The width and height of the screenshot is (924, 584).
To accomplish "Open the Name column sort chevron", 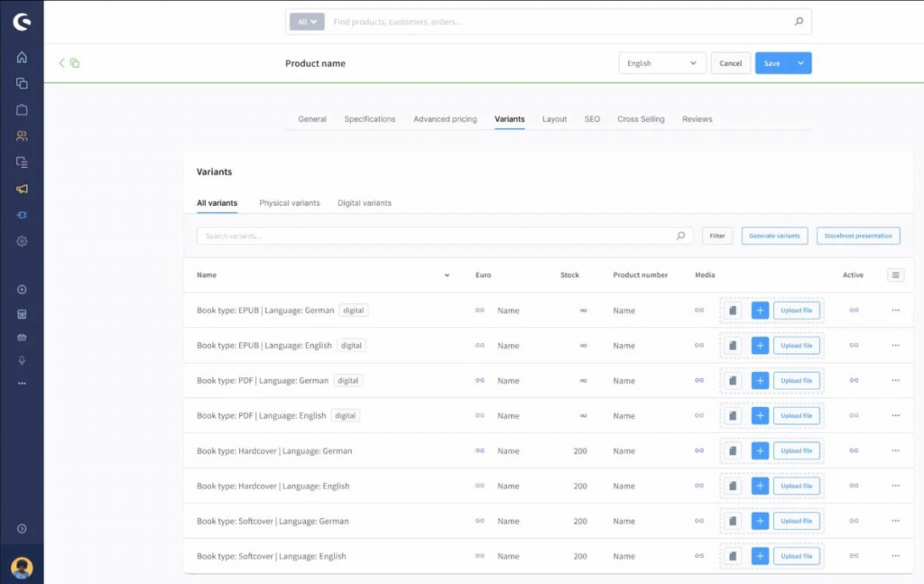I will (446, 274).
